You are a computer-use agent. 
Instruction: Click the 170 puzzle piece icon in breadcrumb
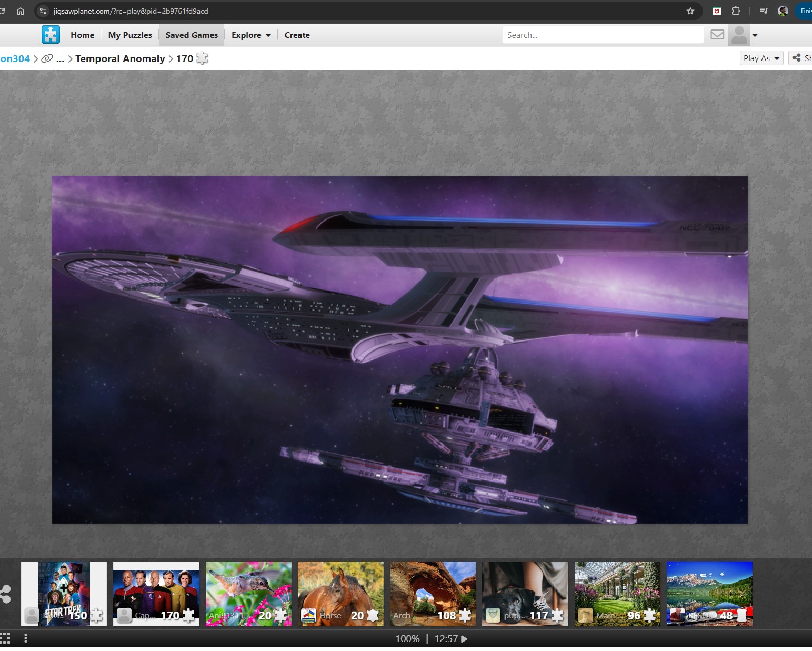pos(202,58)
